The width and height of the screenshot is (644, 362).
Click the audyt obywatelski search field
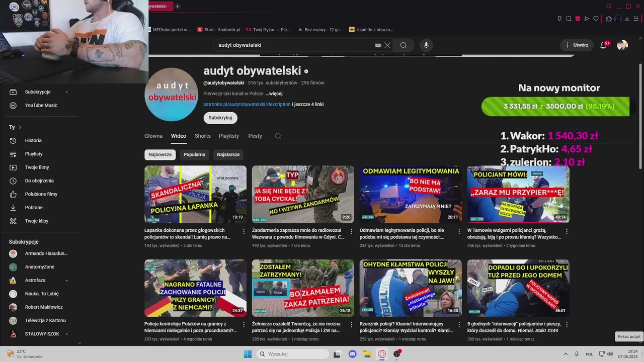pyautogui.click(x=296, y=45)
